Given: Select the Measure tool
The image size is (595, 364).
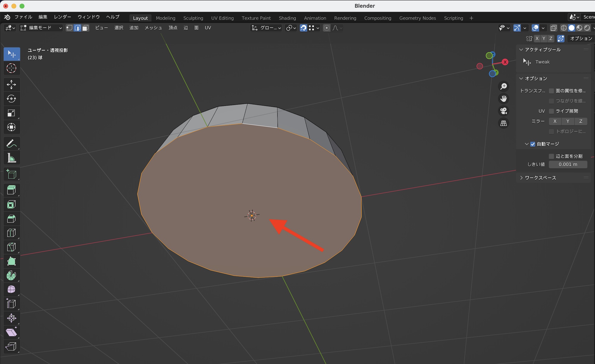Looking at the screenshot, I should tap(11, 158).
